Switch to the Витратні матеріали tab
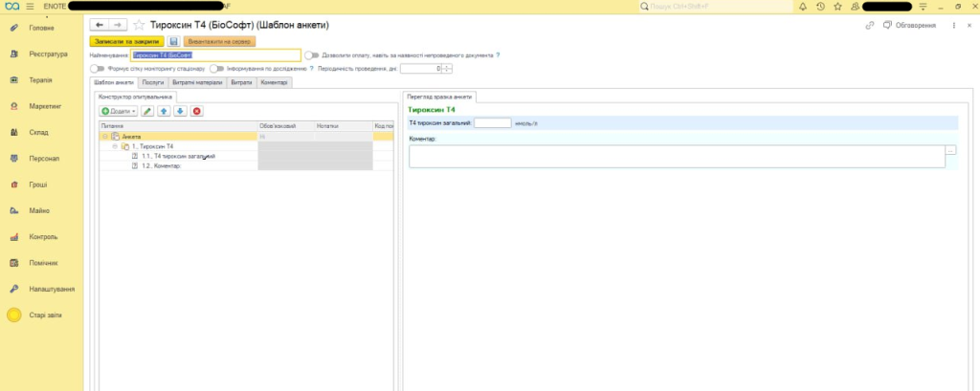980x391 pixels. (197, 82)
